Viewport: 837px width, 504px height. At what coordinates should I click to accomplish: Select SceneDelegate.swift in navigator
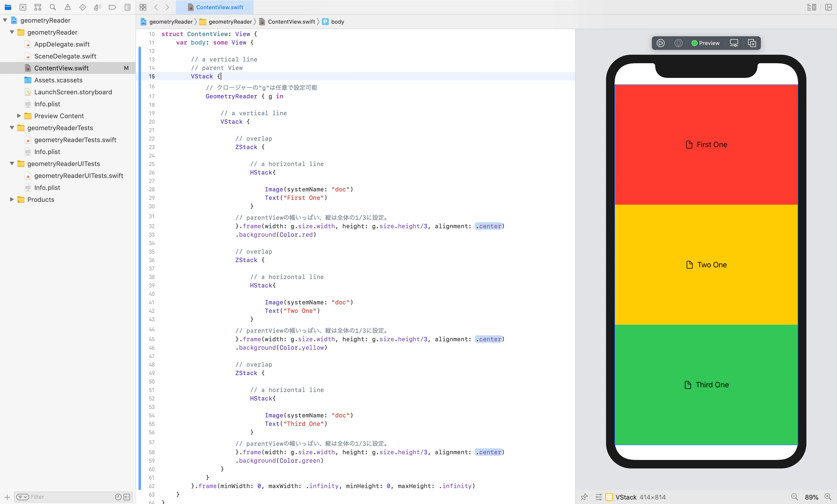[65, 56]
